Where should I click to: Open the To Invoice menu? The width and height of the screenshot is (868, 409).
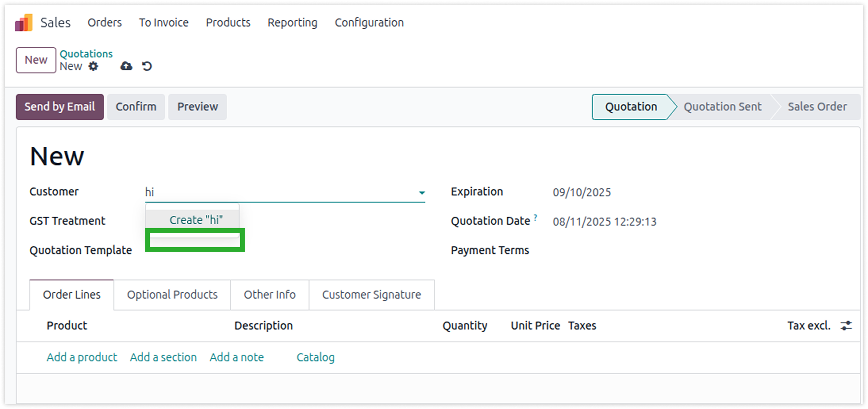pyautogui.click(x=164, y=23)
